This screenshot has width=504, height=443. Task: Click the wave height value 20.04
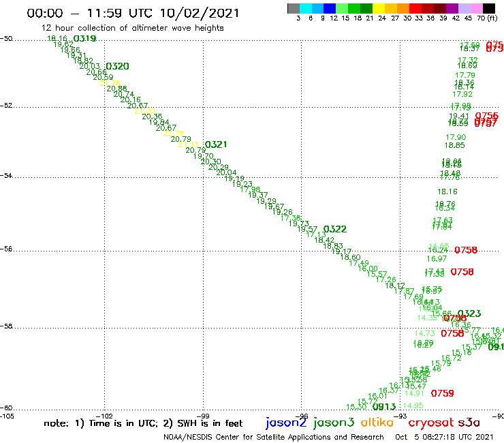pyautogui.click(x=226, y=172)
